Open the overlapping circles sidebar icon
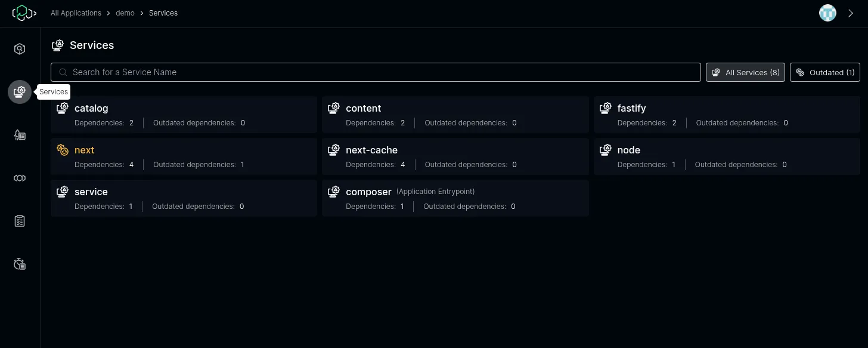Viewport: 868px width, 348px height. (x=20, y=178)
